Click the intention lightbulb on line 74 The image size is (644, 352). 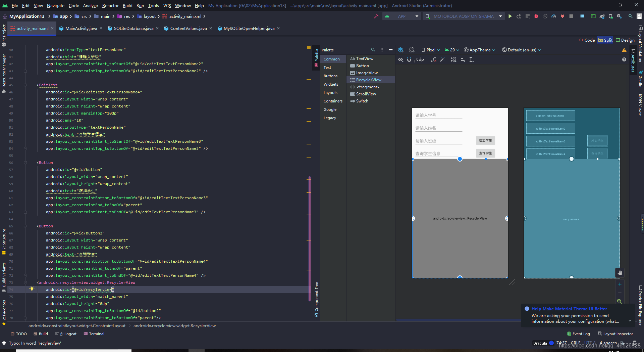click(32, 289)
